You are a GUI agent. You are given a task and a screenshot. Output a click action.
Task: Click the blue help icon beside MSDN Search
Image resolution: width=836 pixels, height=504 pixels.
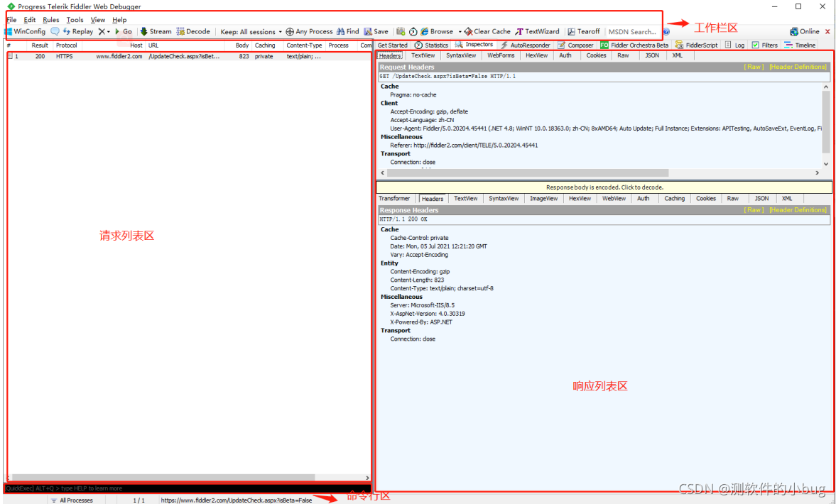(666, 31)
